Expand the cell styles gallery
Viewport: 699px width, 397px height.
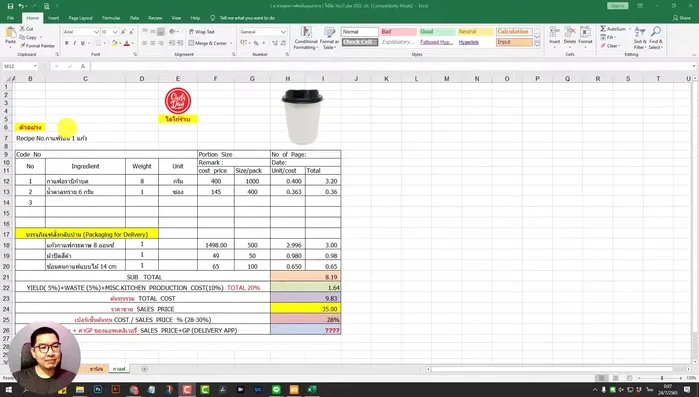pos(537,45)
